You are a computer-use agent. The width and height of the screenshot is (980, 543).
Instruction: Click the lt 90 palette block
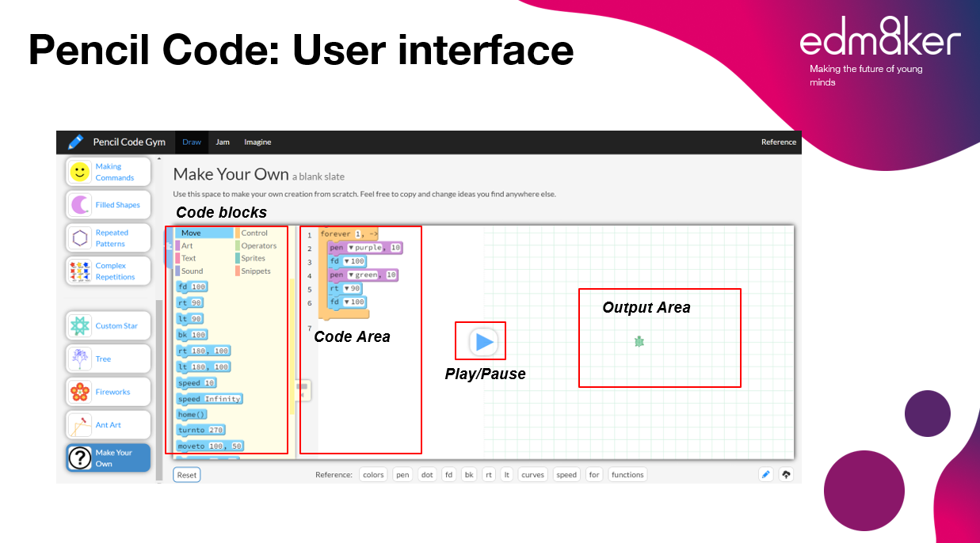[x=190, y=318]
